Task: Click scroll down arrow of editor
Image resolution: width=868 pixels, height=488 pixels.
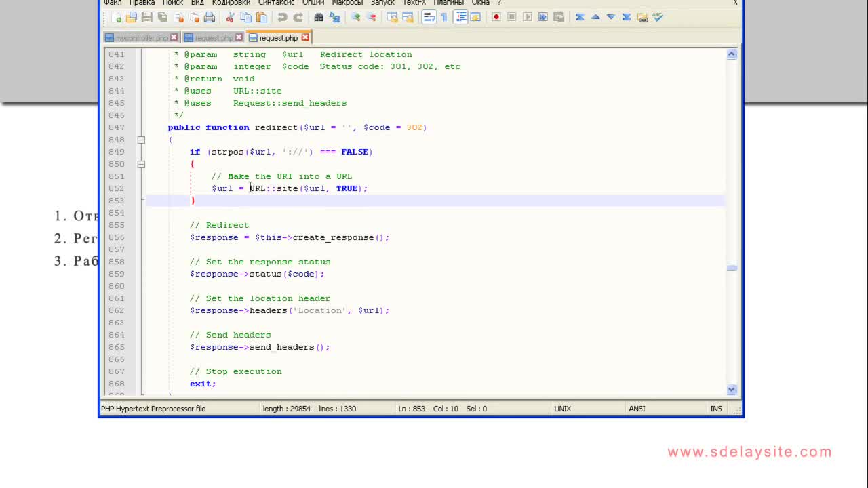Action: pyautogui.click(x=732, y=389)
